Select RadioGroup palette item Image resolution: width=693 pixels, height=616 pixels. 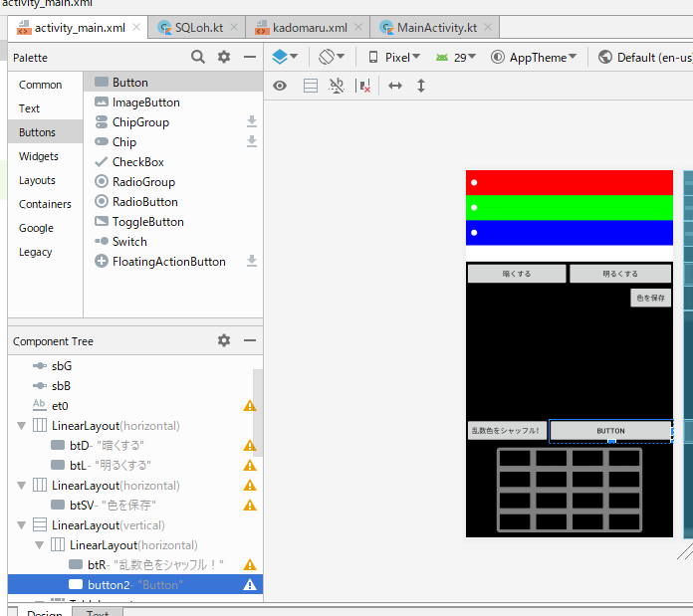(x=173, y=181)
